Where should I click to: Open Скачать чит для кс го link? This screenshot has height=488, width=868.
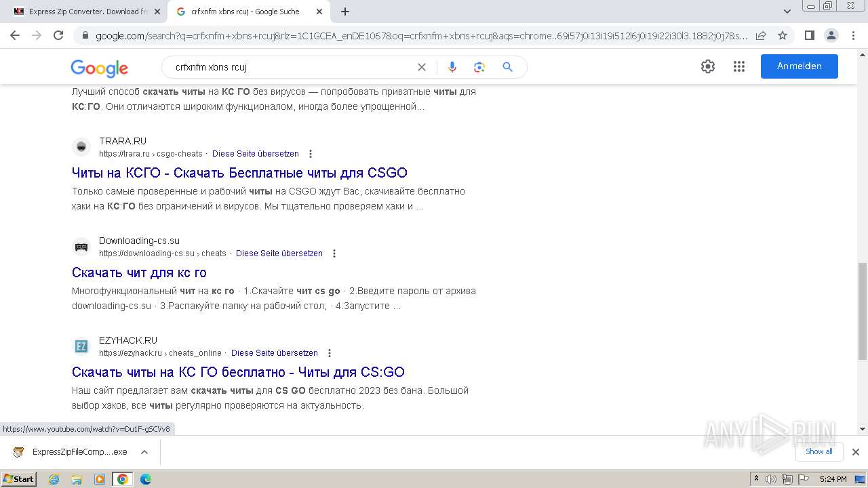(139, 272)
